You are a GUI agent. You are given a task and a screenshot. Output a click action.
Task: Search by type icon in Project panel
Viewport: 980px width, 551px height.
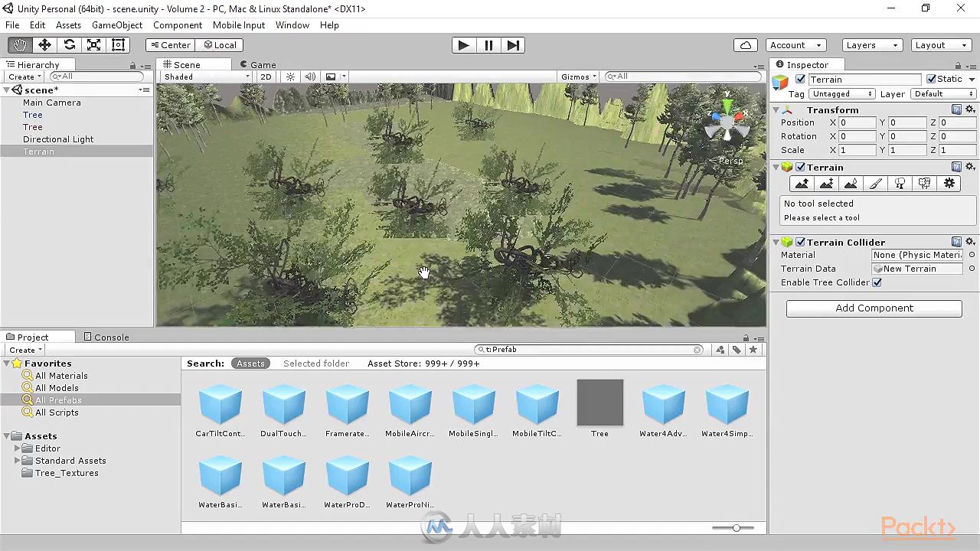click(720, 350)
